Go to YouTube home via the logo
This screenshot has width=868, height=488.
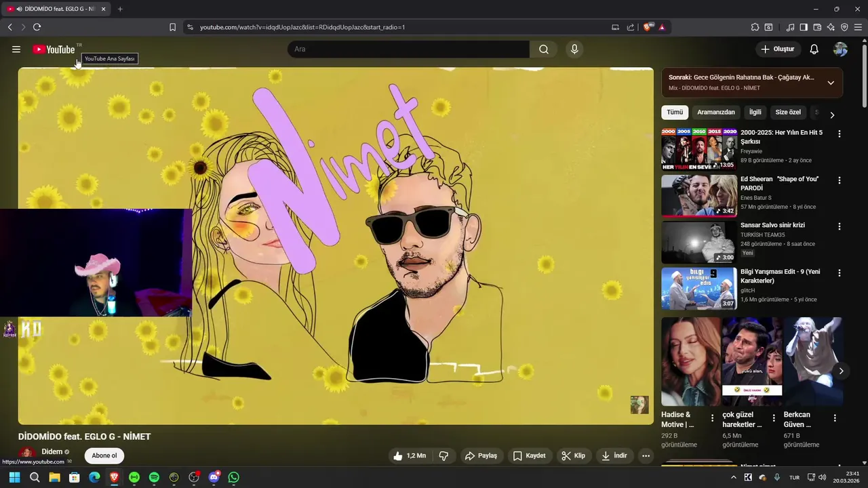54,49
